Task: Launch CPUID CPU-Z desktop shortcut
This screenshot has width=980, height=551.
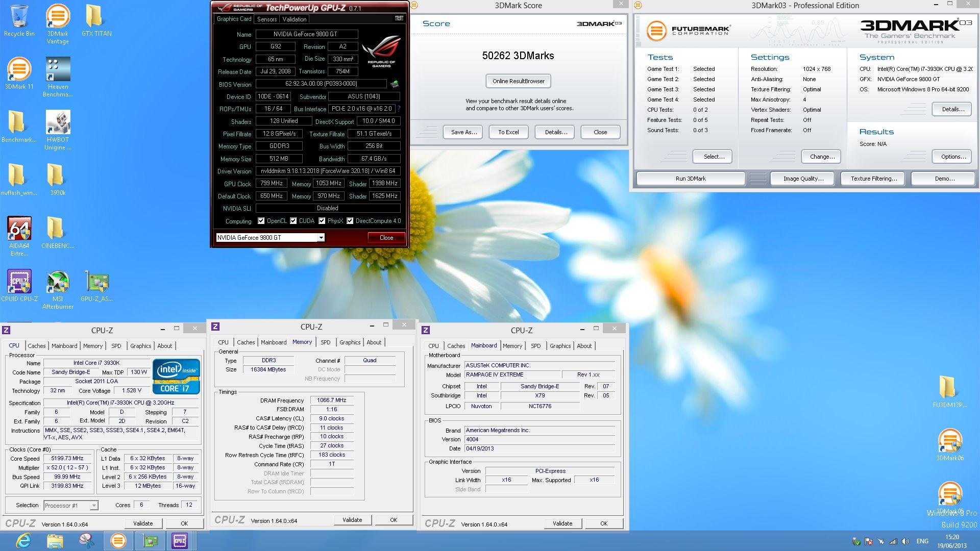Action: coord(19,286)
